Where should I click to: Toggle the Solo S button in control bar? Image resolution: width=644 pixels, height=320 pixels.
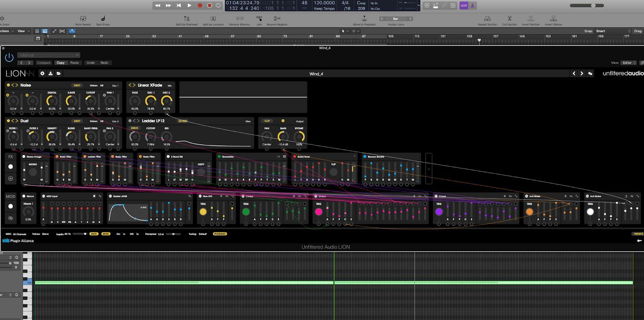[x=453, y=5]
